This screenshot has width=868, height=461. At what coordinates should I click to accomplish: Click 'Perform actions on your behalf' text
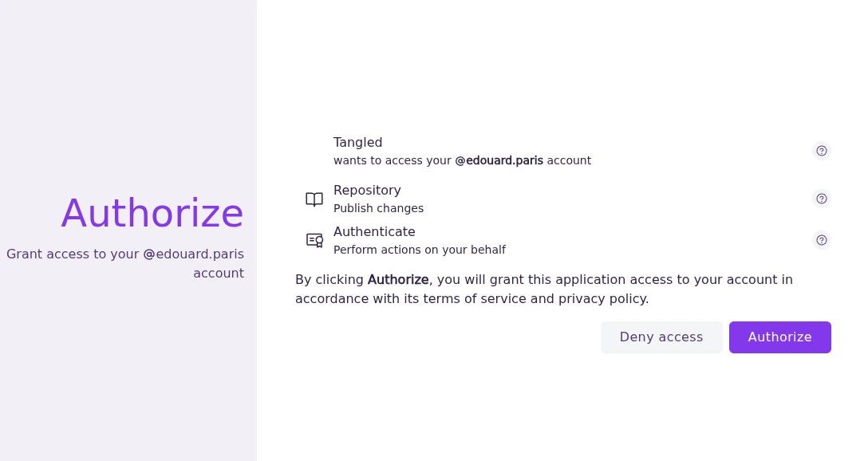click(x=419, y=250)
